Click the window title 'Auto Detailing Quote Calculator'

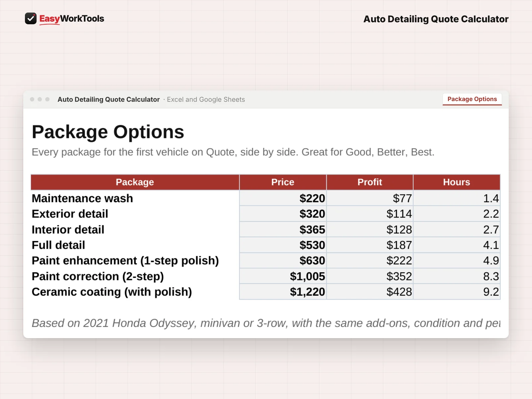pyautogui.click(x=109, y=99)
